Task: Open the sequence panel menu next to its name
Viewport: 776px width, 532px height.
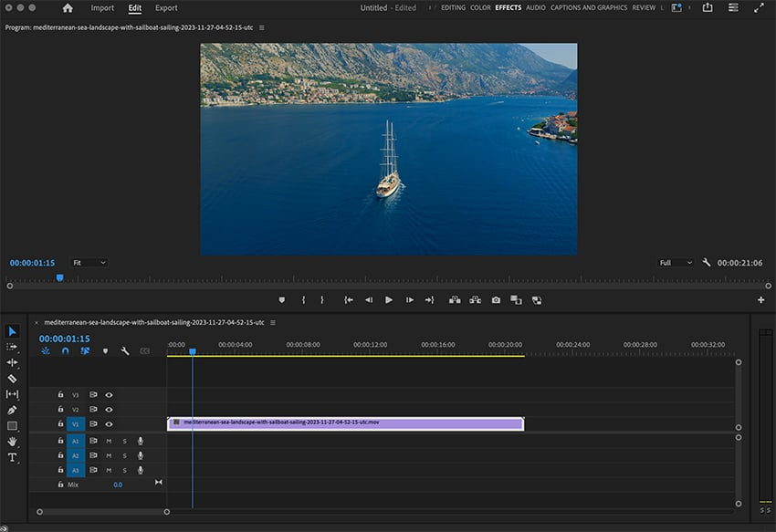Action: coord(272,322)
